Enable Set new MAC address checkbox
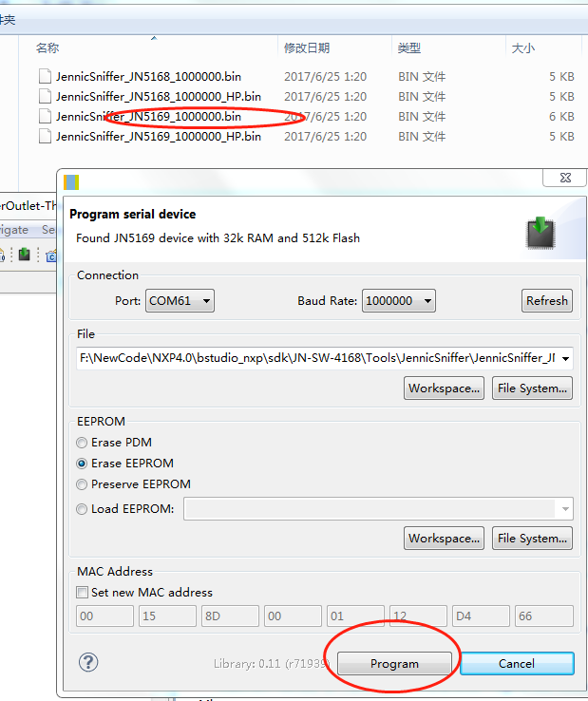The image size is (588, 701). [83, 593]
